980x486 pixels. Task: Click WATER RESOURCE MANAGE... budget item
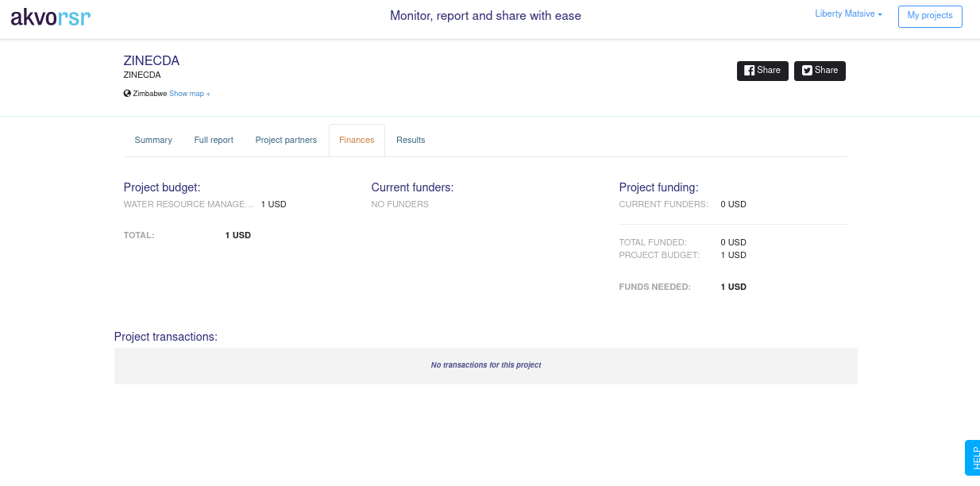pyautogui.click(x=189, y=204)
